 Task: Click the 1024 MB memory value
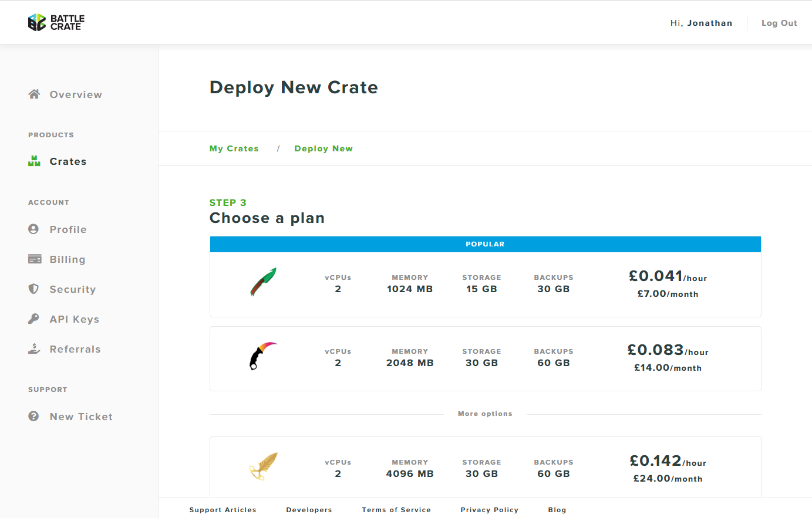pos(410,289)
